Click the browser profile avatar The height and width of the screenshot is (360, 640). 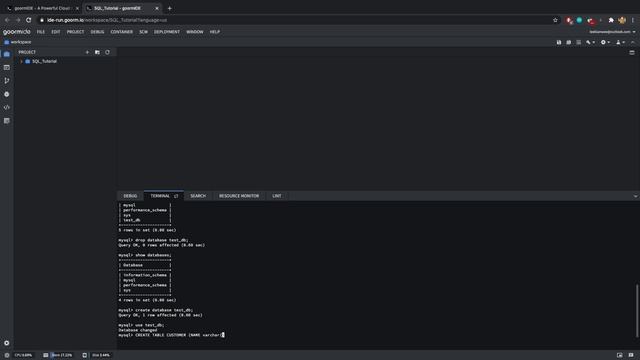click(622, 20)
